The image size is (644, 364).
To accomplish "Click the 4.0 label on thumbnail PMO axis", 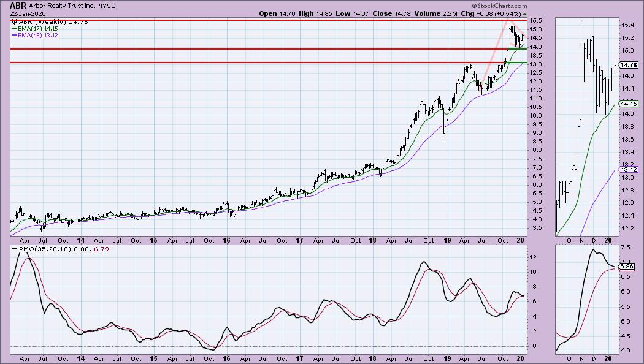I will point(626,351).
